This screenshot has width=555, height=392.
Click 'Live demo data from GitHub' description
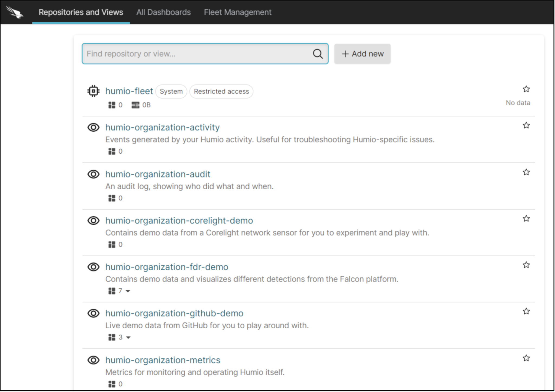pos(207,326)
